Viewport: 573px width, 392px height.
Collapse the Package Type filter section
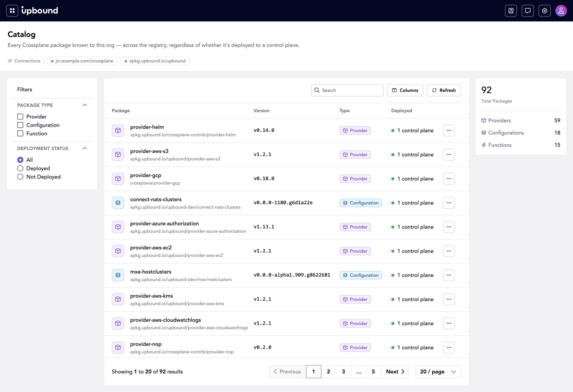pos(85,105)
